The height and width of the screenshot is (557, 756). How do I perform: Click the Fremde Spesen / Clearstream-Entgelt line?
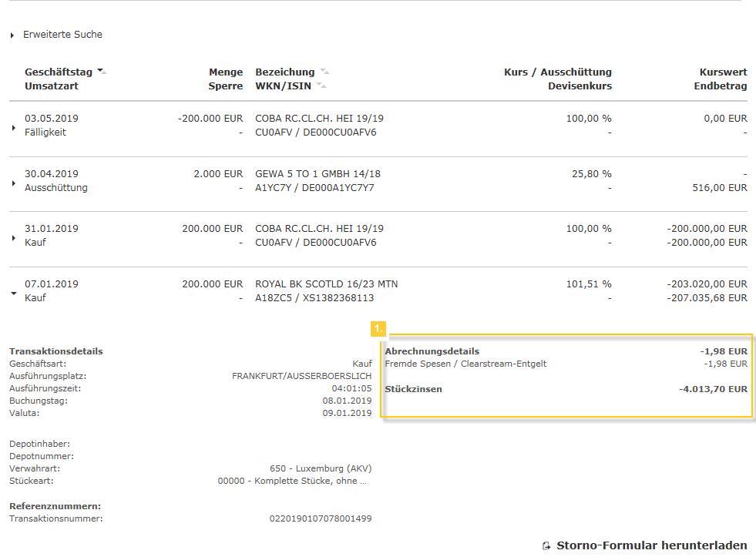[465, 364]
